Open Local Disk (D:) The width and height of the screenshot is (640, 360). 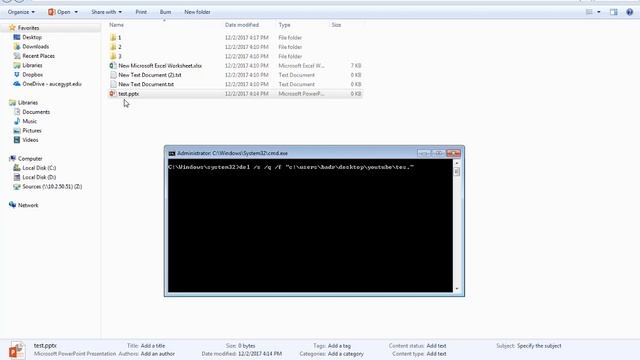[39, 177]
